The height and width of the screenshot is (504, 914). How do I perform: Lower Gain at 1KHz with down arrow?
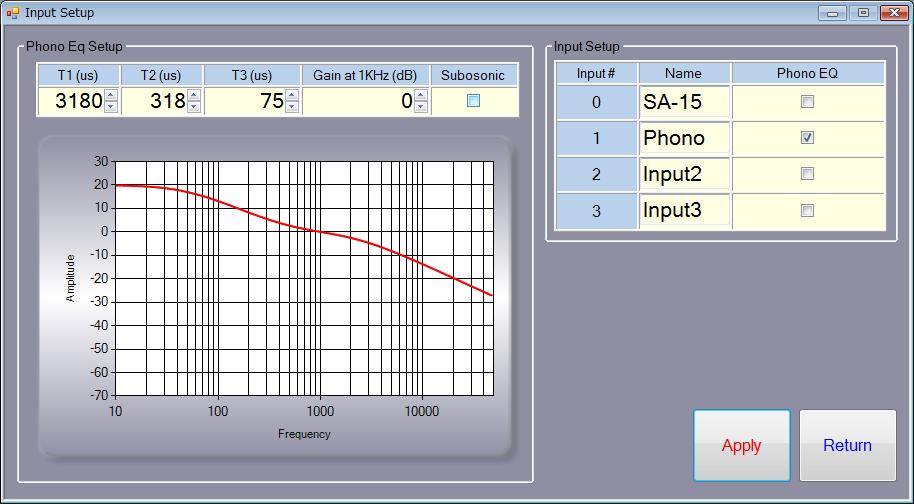[420, 106]
